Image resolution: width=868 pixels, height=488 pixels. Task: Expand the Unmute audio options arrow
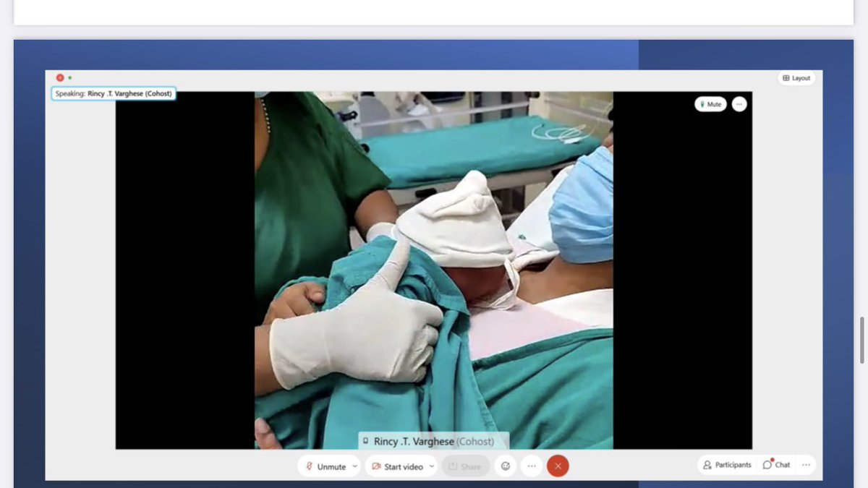coord(354,466)
